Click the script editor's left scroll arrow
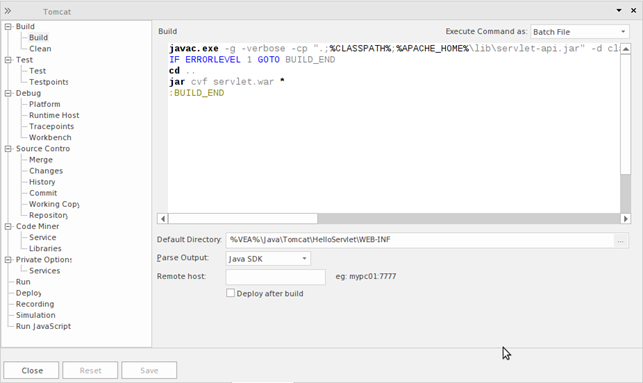Viewport: 643px width, 383px height. (163, 219)
